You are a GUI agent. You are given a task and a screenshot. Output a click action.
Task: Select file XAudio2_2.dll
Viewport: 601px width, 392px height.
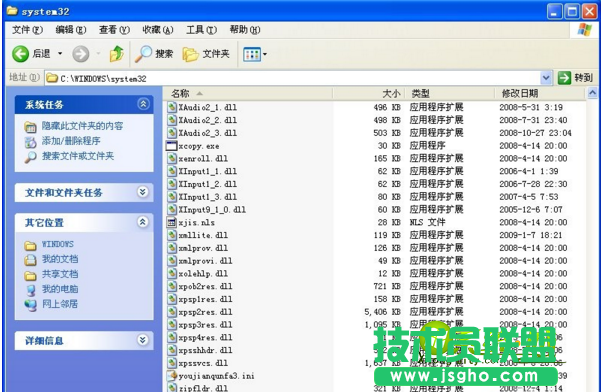(207, 120)
